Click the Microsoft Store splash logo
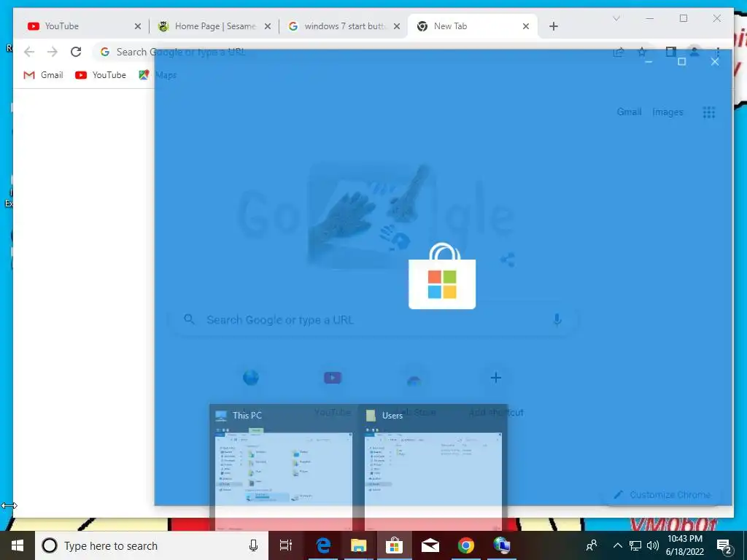The image size is (747, 560). pyautogui.click(x=442, y=276)
